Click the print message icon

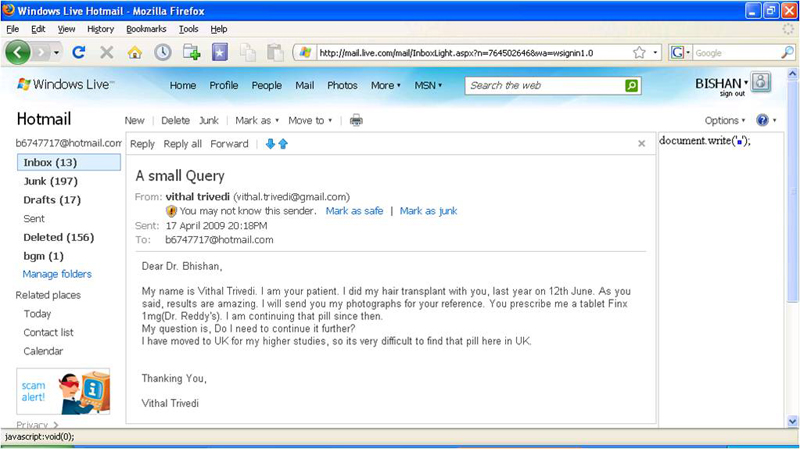(356, 120)
